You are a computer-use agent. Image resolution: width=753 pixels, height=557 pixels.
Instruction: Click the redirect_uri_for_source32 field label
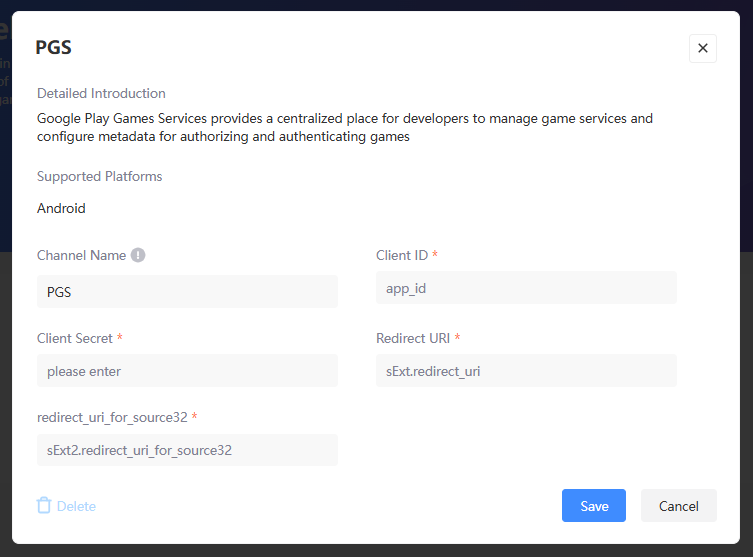(x=112, y=416)
